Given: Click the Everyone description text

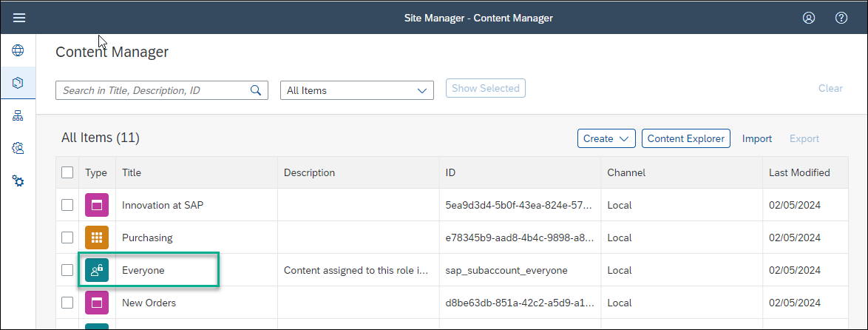Looking at the screenshot, I should (356, 270).
